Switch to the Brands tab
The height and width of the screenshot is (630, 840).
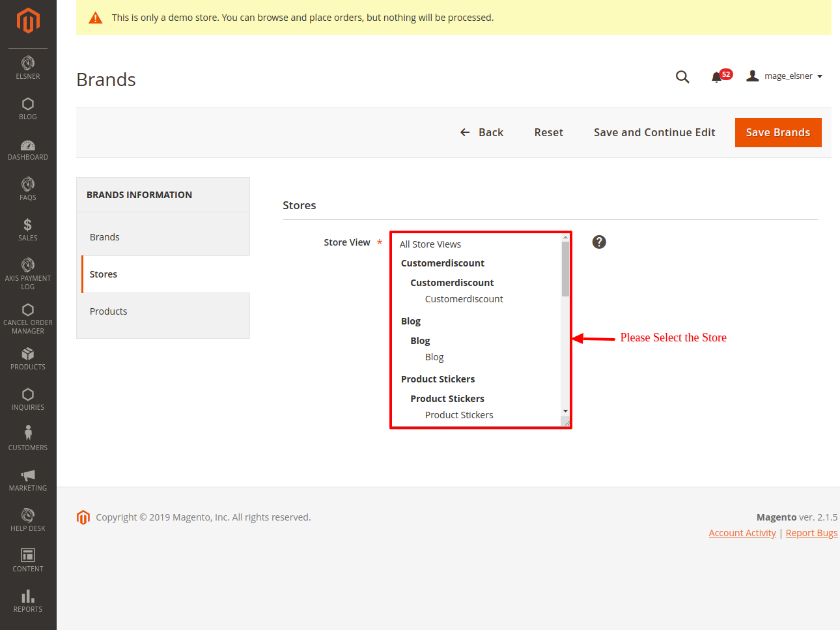105,237
